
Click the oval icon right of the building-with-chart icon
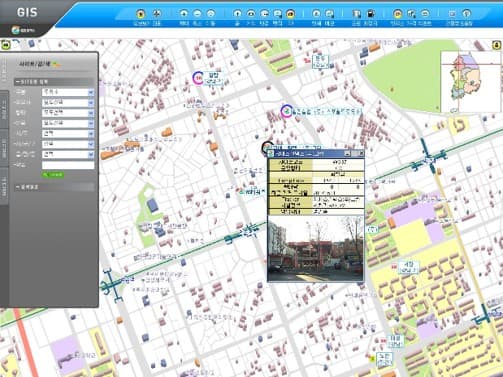(x=425, y=13)
